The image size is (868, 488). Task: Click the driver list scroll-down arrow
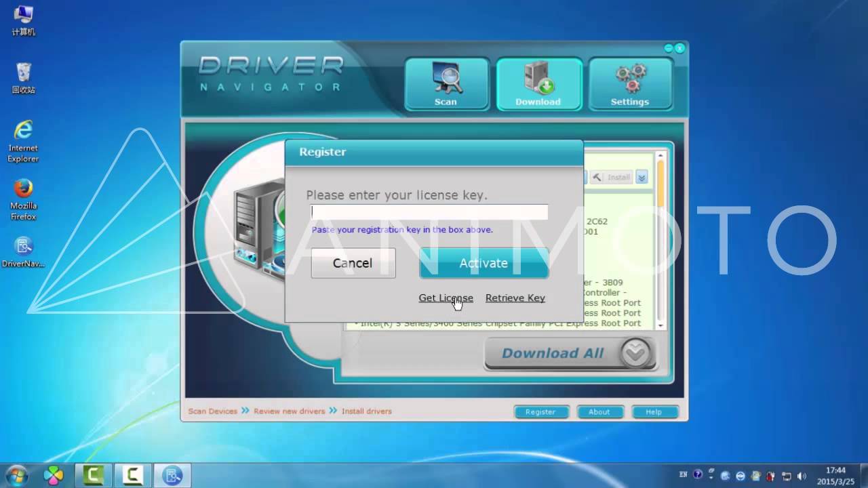[x=660, y=325]
